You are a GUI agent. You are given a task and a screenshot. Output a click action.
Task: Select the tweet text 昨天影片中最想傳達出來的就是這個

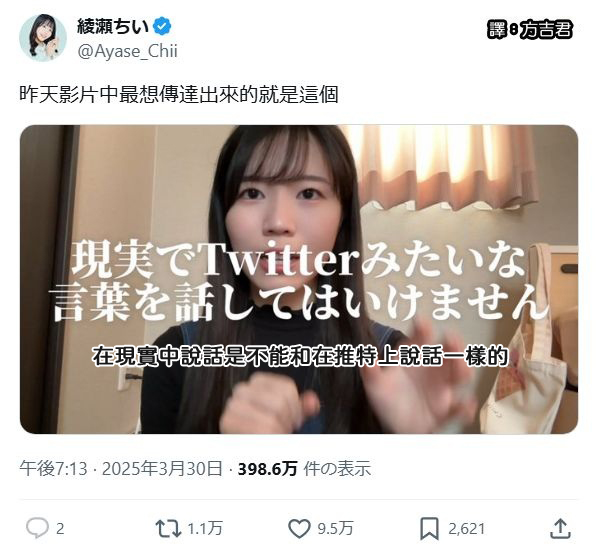pos(179,94)
